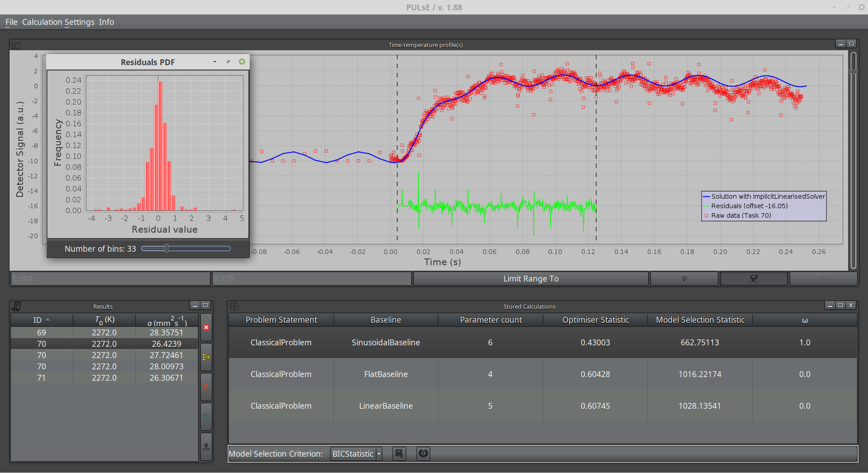Click the calculator icon beside BICStatistic

[399, 454]
